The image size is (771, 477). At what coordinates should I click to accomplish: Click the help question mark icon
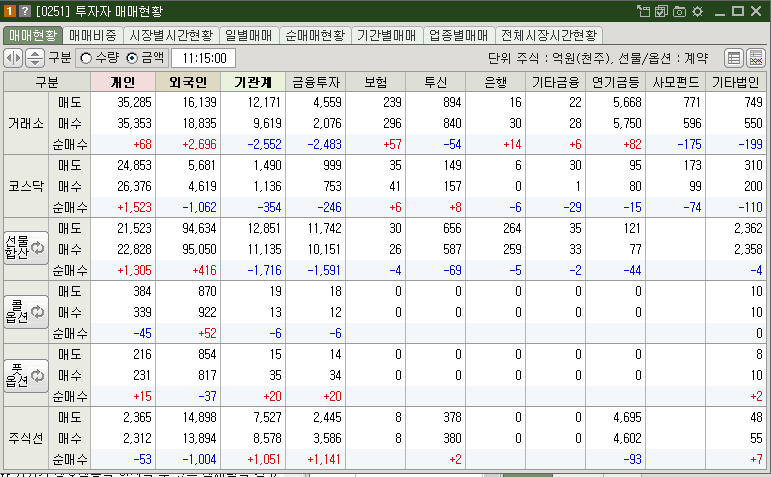pyautogui.click(x=25, y=11)
